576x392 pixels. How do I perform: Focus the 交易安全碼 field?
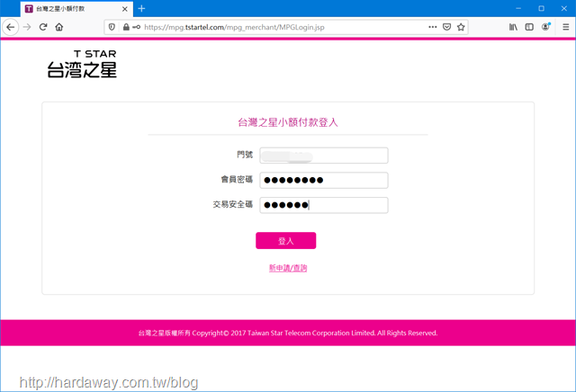point(324,205)
